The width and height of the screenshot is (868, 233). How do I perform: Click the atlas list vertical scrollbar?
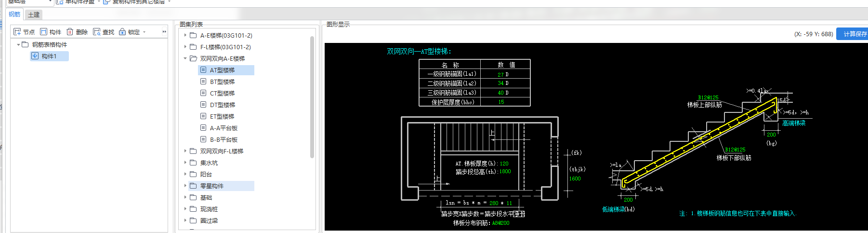point(312,96)
